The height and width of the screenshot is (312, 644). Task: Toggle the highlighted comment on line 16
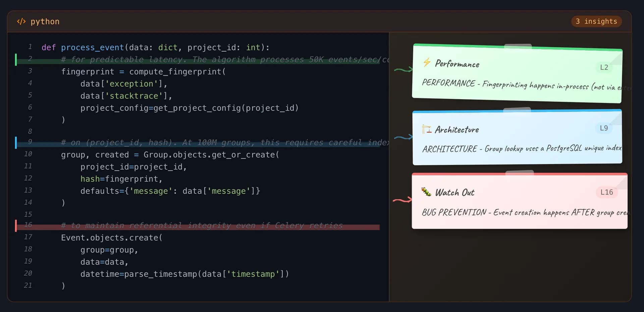[x=201, y=225]
